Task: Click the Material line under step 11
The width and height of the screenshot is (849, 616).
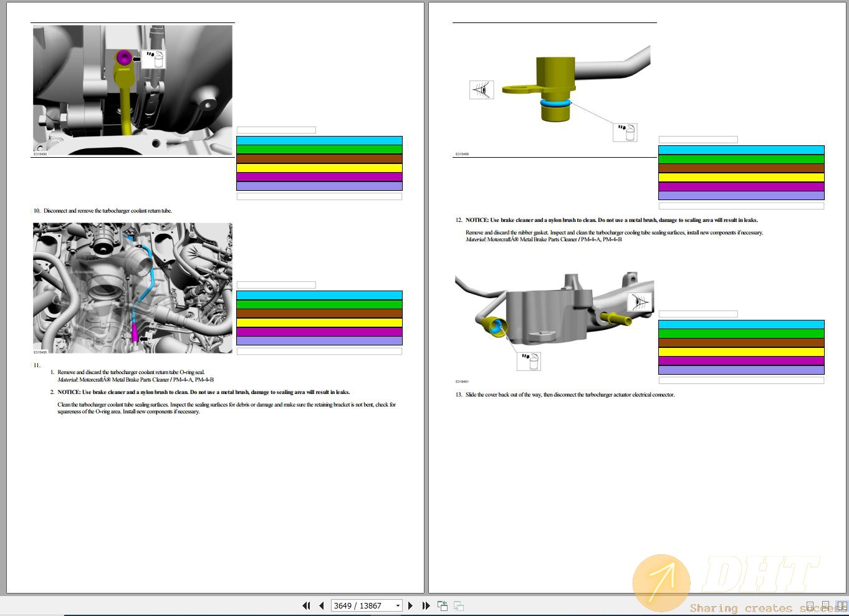Action: coord(136,379)
